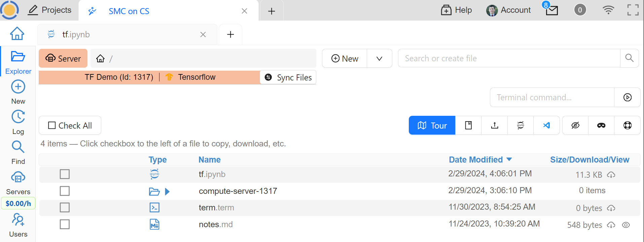The width and height of the screenshot is (644, 242).
Task: Click the Search or create file field
Action: tap(509, 59)
